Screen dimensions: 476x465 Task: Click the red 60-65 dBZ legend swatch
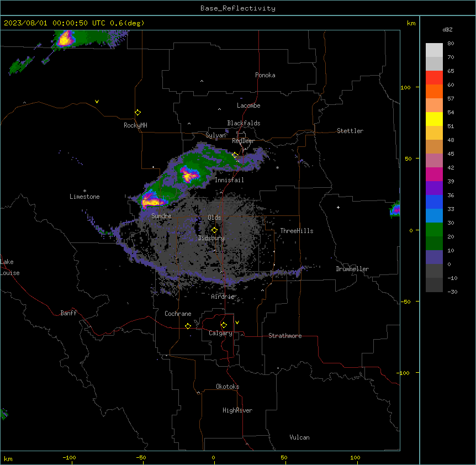point(434,78)
